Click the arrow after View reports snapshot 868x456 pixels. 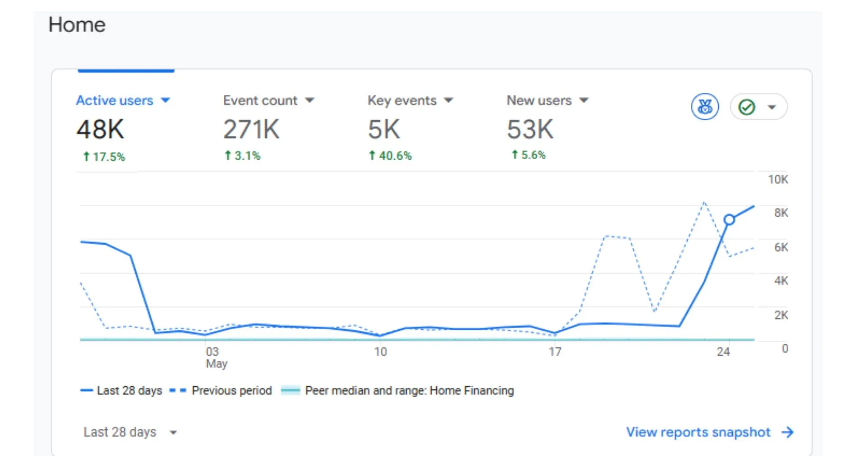(x=788, y=432)
